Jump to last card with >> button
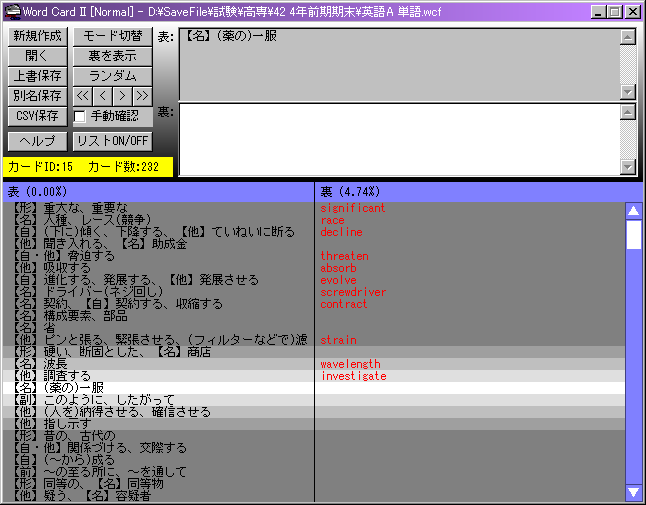The height and width of the screenshot is (505, 646). click(x=142, y=96)
